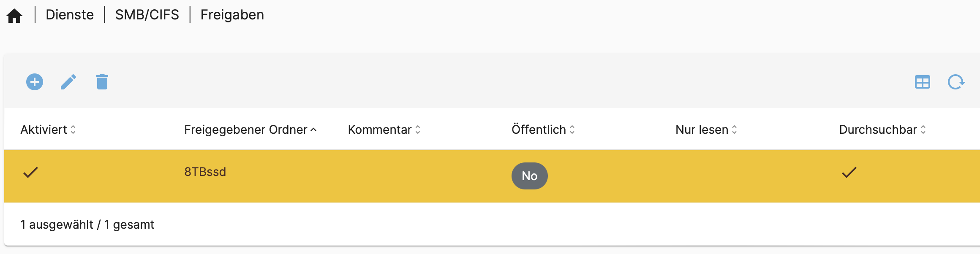Delete the selected share
This screenshot has height=254, width=980.
pos(101,82)
